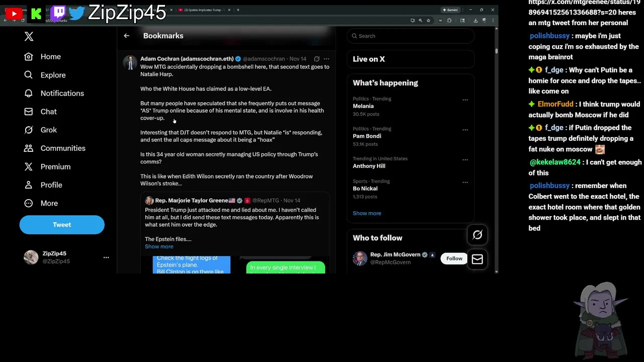644x362 pixels.
Task: Follow Rep. Jim McGovern
Action: [x=454, y=258]
